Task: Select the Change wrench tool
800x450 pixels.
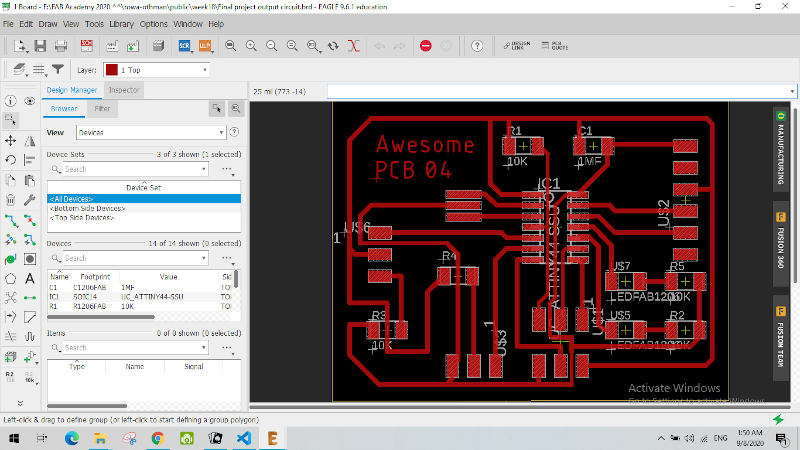Action: click(x=30, y=200)
